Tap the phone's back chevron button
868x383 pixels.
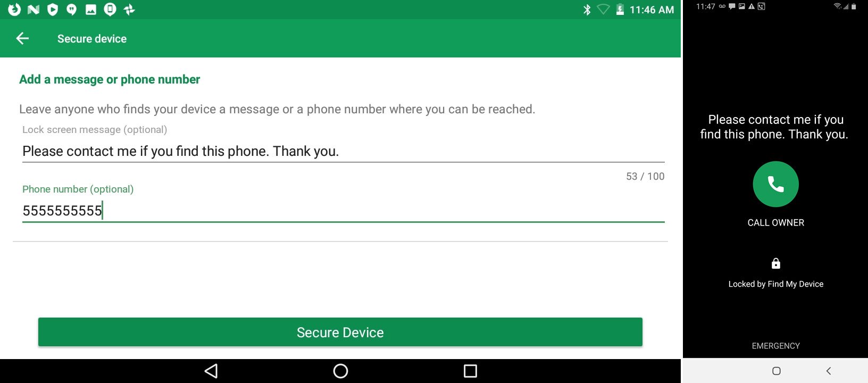tap(828, 371)
